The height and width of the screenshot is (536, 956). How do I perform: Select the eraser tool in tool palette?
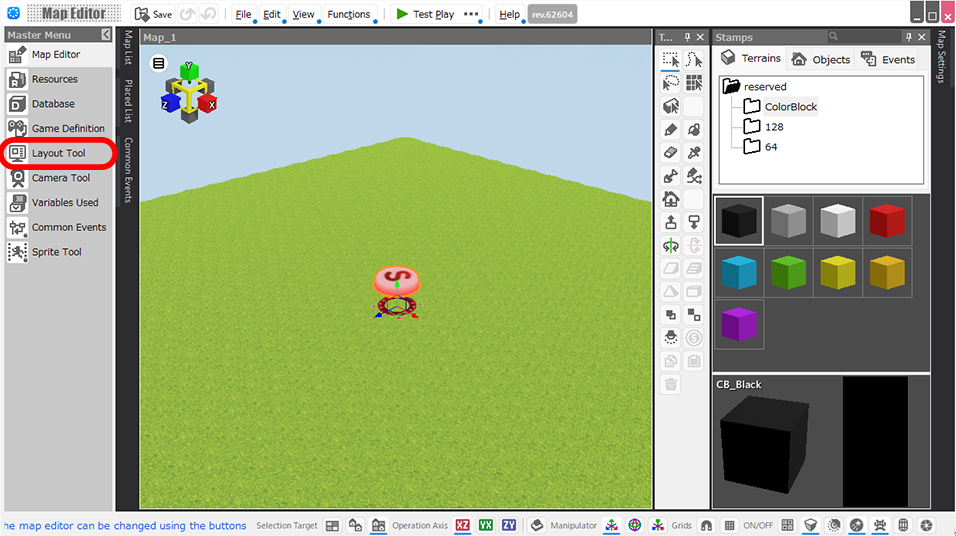tap(671, 153)
